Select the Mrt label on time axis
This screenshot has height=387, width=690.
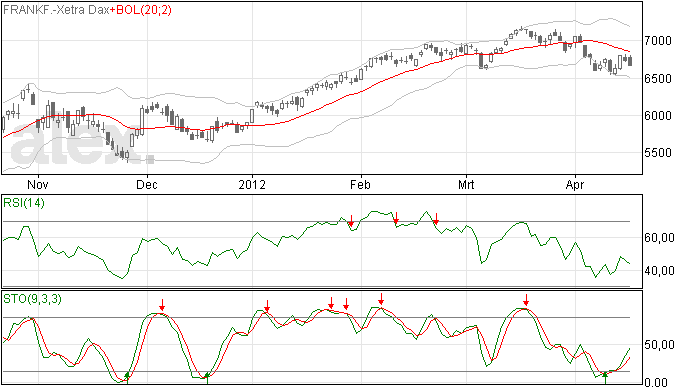coord(466,184)
